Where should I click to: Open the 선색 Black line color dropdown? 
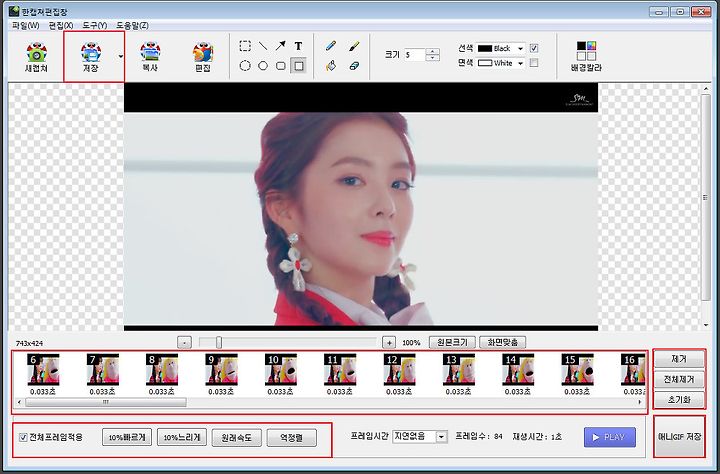[520, 48]
